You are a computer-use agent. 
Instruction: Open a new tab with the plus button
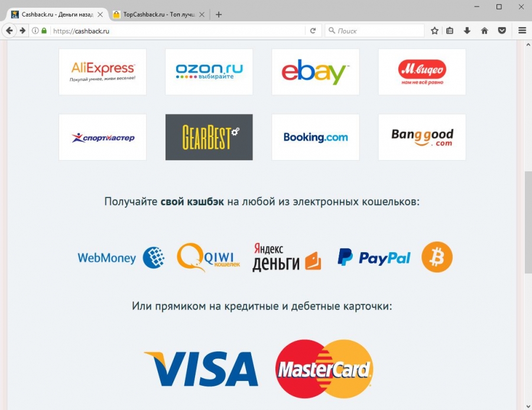pyautogui.click(x=219, y=15)
